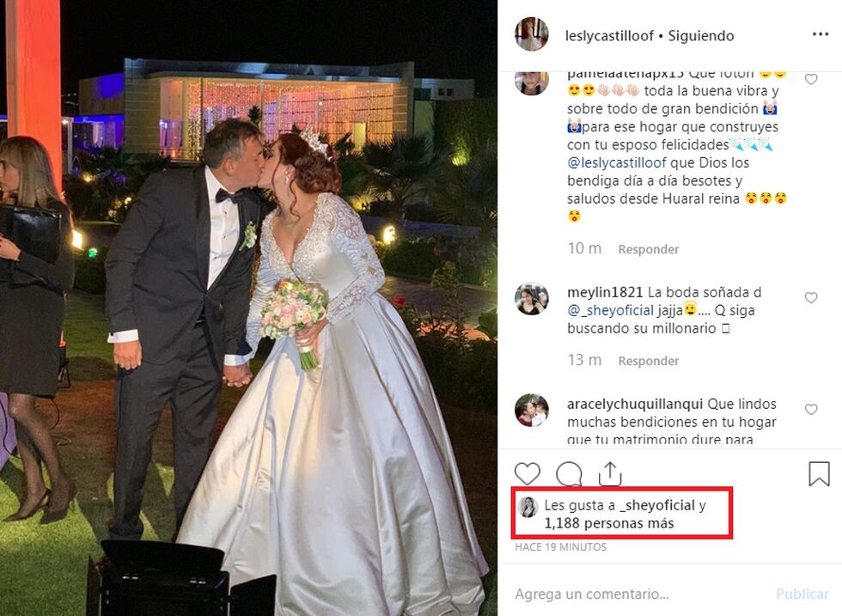The width and height of the screenshot is (842, 616).
Task: Open leslycastilloof profile picture
Action: pos(532,34)
